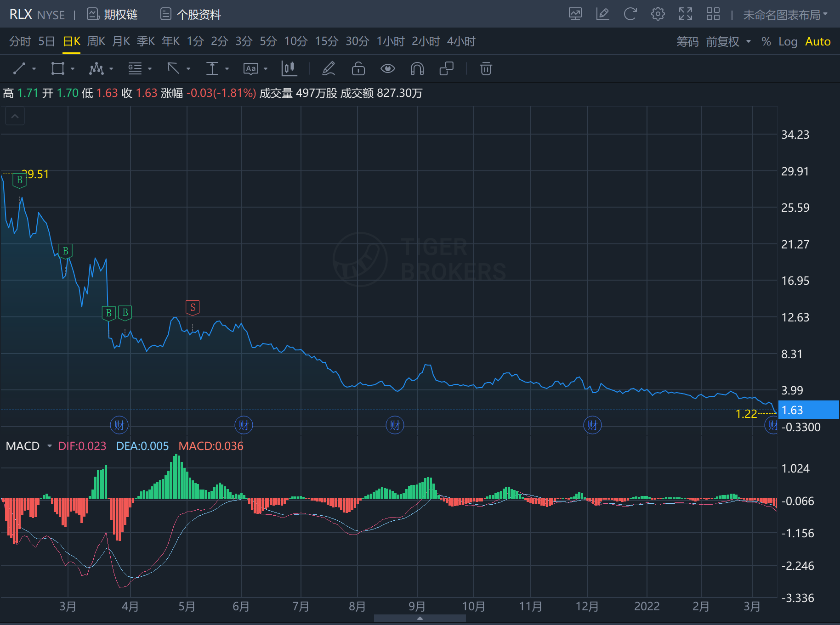The height and width of the screenshot is (625, 840).
Task: Enter fullscreen with the expand icon
Action: tap(685, 14)
